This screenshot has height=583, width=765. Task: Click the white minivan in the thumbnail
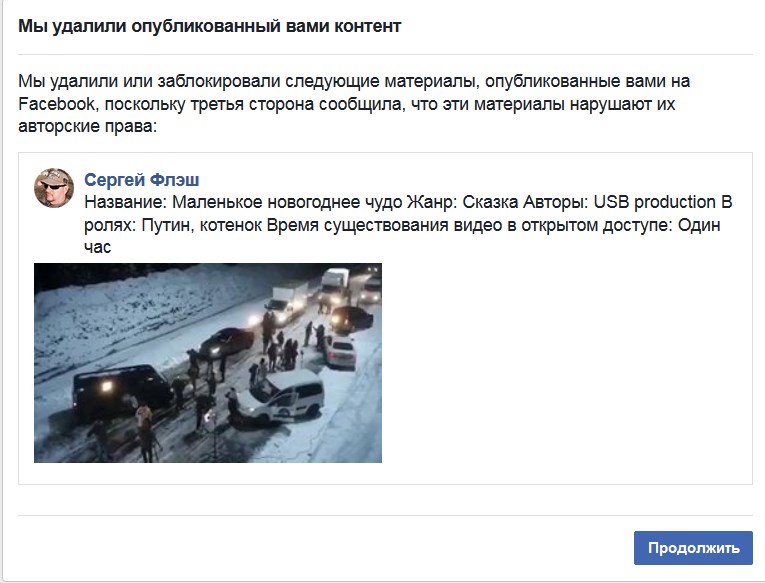[x=283, y=396]
